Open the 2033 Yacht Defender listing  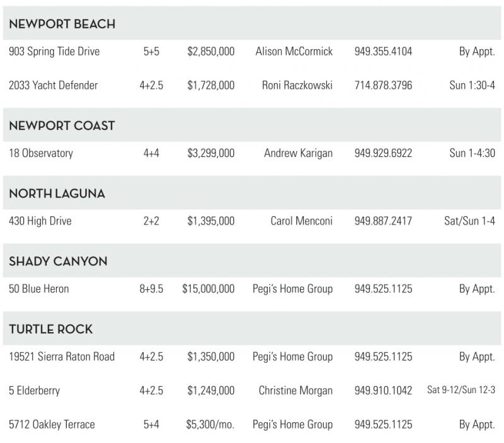pos(54,85)
